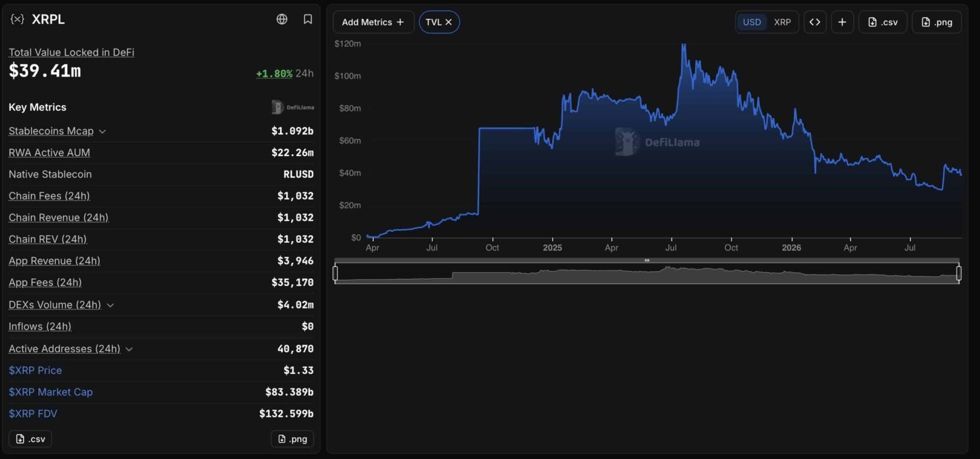Open the $XRP FDV link
980x459 pixels.
pos(33,414)
